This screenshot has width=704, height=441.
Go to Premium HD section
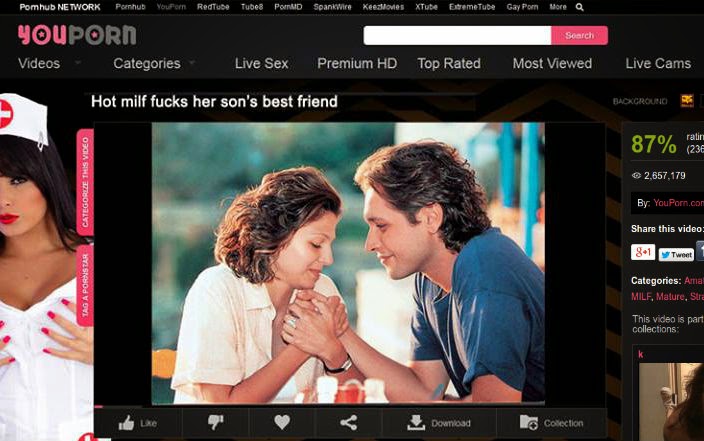click(357, 63)
